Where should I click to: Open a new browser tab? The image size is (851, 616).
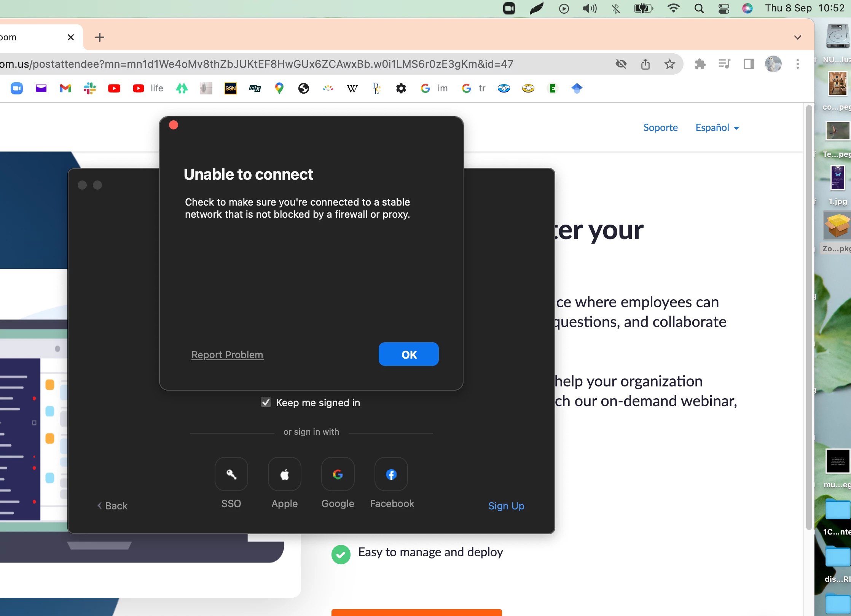coord(100,37)
